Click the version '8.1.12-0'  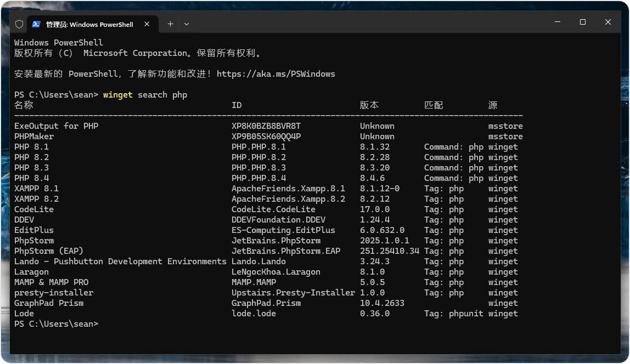coord(380,189)
